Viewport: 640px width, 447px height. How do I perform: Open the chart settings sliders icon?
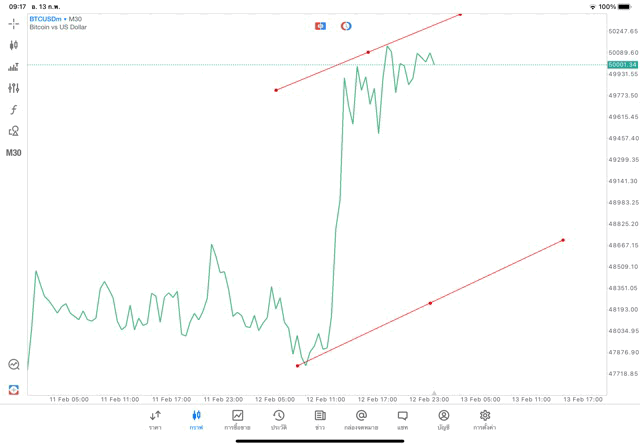pos(14,88)
